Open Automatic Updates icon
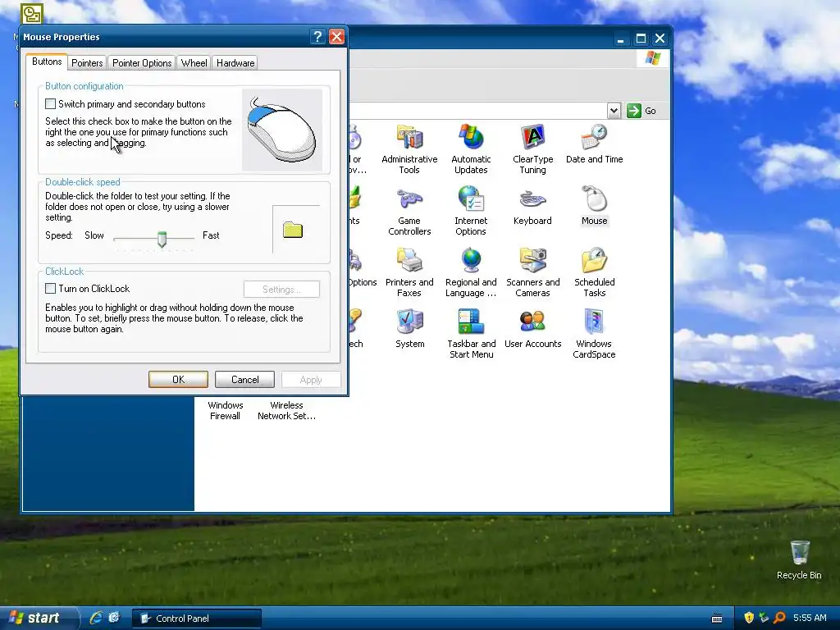 471,149
